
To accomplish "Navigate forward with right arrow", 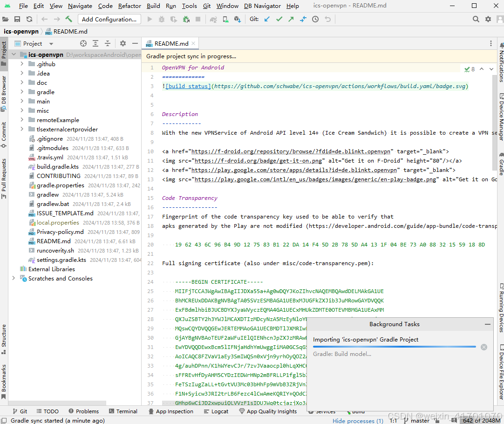I will point(56,19).
